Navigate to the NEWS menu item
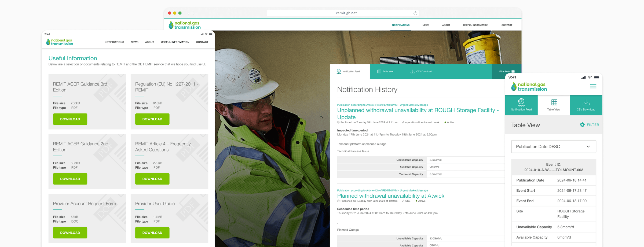The height and width of the screenshot is (247, 644). click(426, 25)
